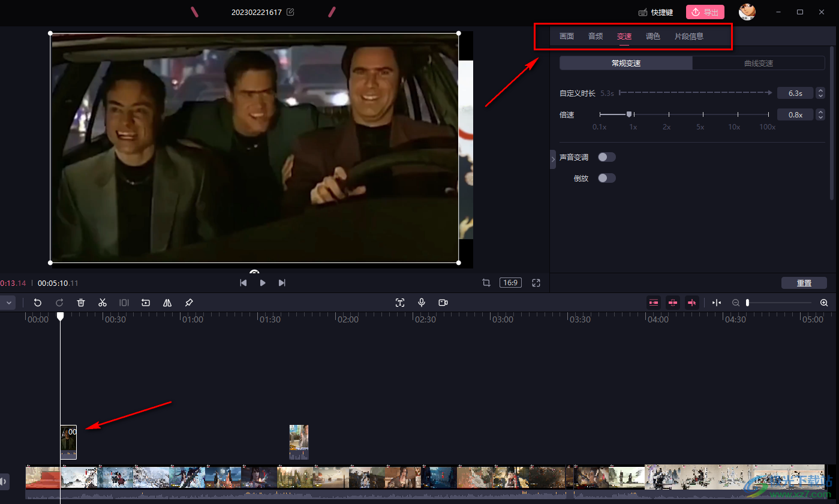Viewport: 839px width, 504px height.
Task: Open the user avatar profile
Action: coord(747,11)
